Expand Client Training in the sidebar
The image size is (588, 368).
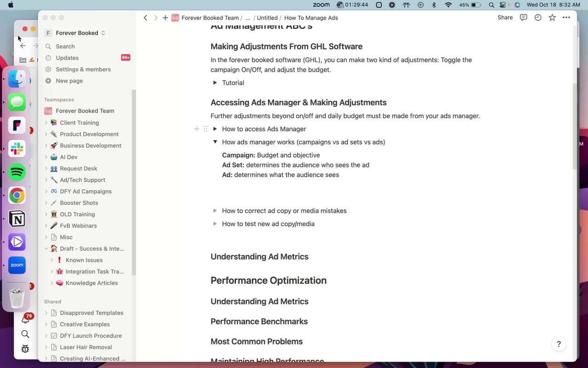[46, 123]
